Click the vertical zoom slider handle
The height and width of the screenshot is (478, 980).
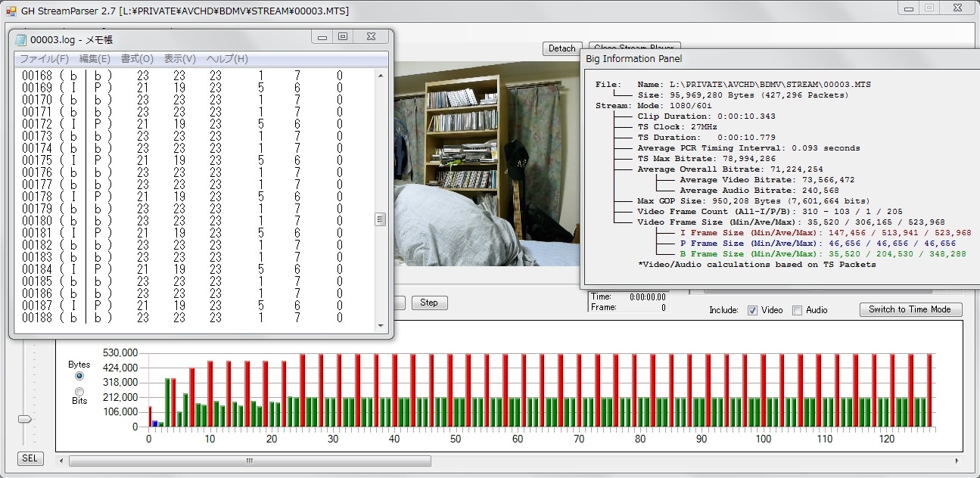coord(25,419)
